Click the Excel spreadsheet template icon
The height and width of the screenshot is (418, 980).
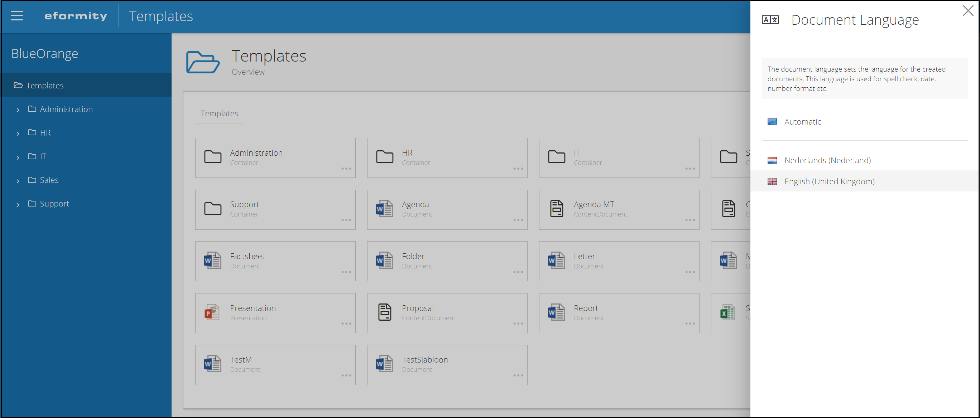tap(728, 312)
